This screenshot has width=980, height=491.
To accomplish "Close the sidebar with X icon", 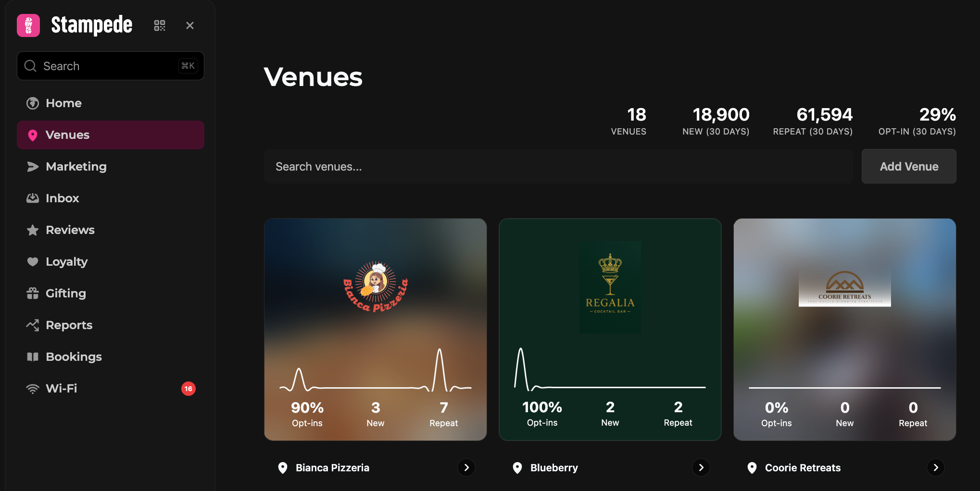I will [x=190, y=25].
